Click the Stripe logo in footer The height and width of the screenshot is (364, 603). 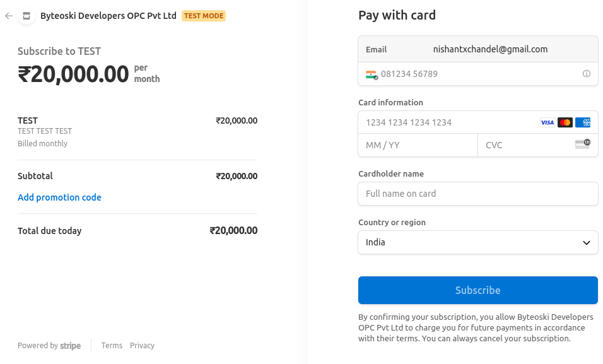point(70,346)
